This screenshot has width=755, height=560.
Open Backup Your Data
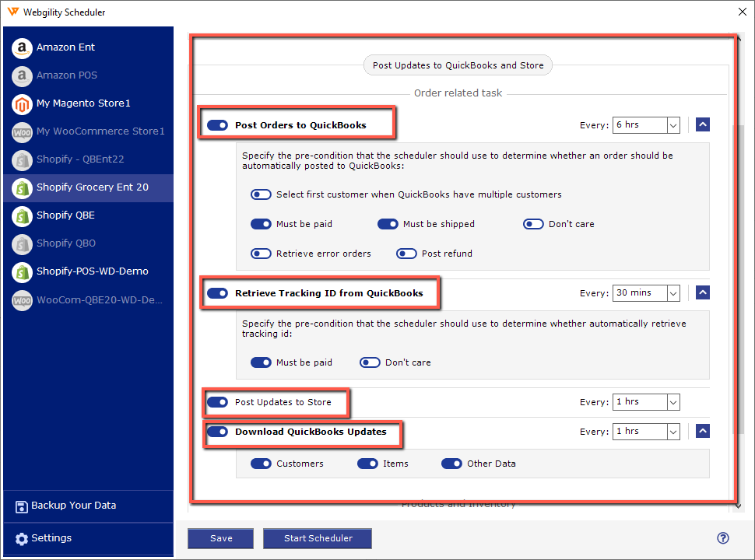click(x=74, y=505)
